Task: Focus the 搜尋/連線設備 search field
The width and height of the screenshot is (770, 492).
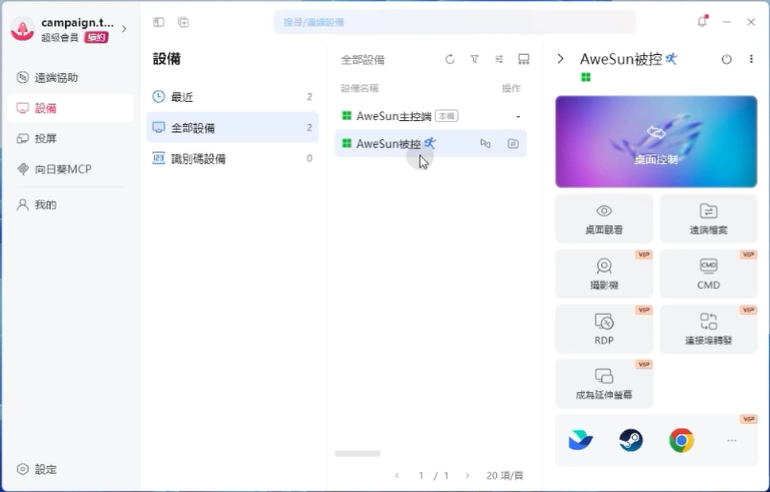Action: [x=455, y=22]
